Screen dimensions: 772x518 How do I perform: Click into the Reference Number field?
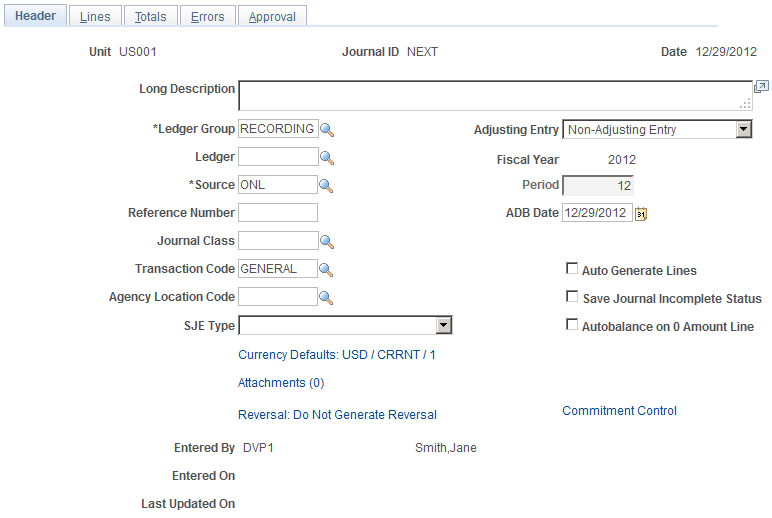[278, 213]
